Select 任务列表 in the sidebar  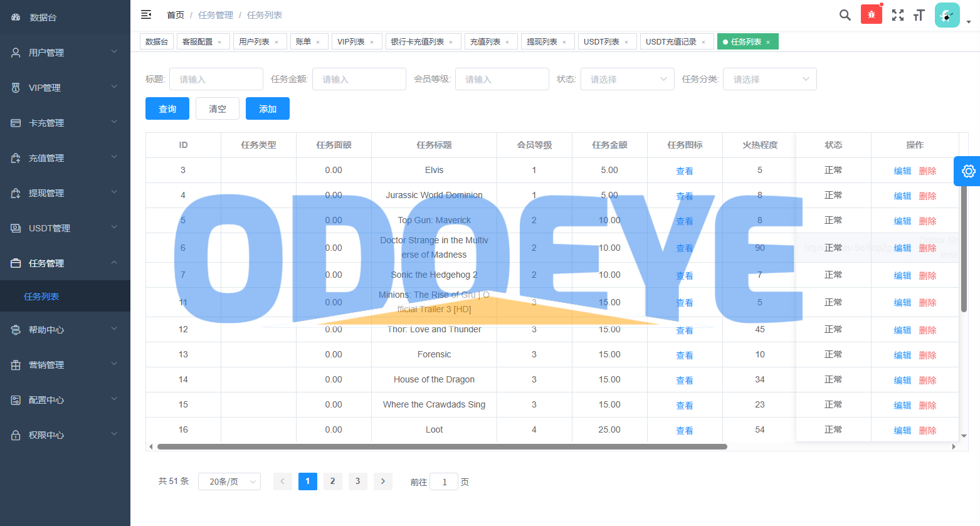41,297
